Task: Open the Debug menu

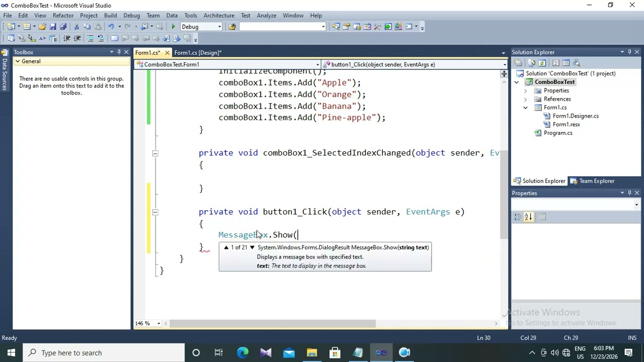Action: click(x=131, y=16)
